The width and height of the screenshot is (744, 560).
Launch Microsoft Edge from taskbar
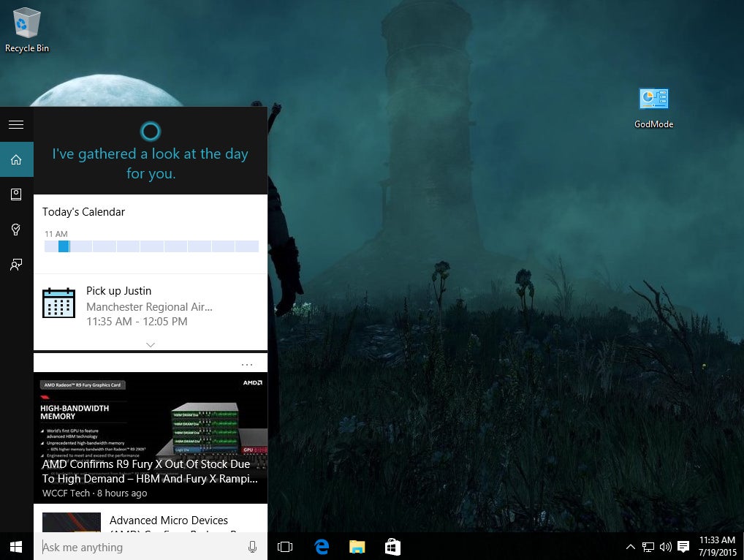322,547
